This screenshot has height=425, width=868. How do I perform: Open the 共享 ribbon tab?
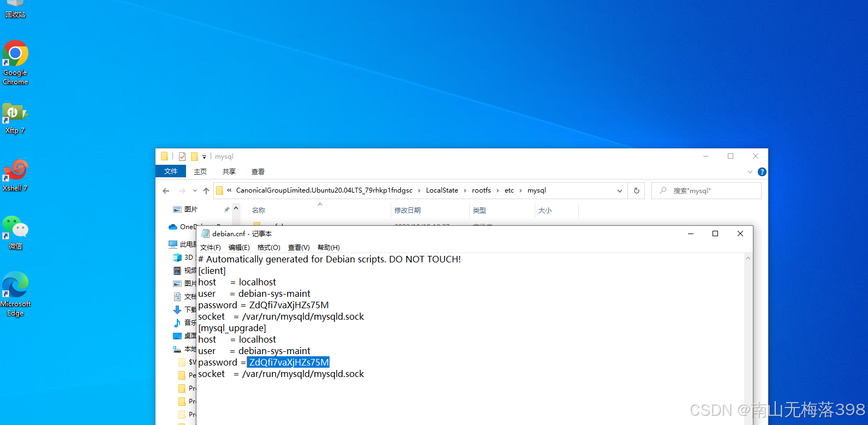click(229, 171)
